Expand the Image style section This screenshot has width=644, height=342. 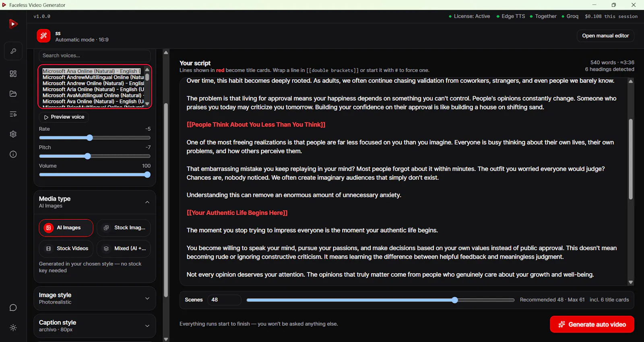(147, 299)
